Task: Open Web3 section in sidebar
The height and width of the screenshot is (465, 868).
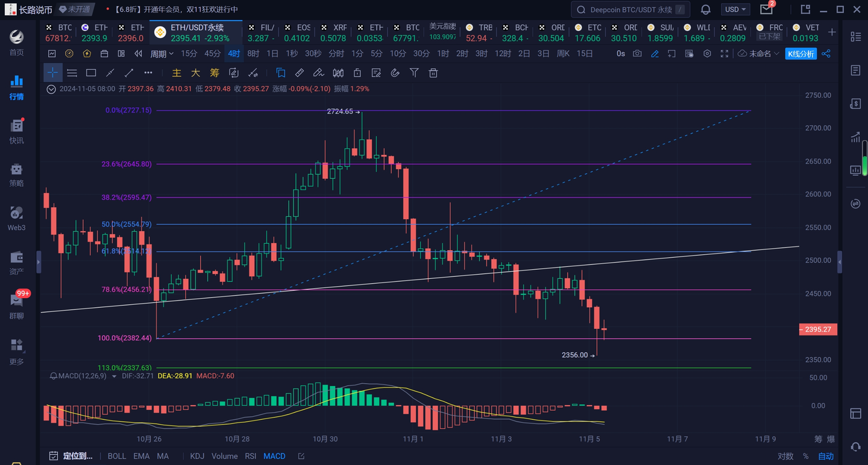Action: pos(16,219)
